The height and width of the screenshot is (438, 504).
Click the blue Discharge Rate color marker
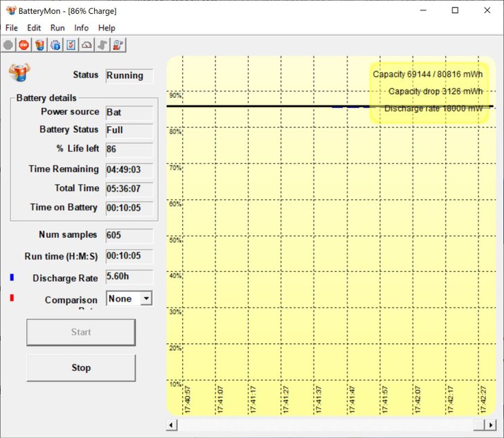(x=12, y=277)
